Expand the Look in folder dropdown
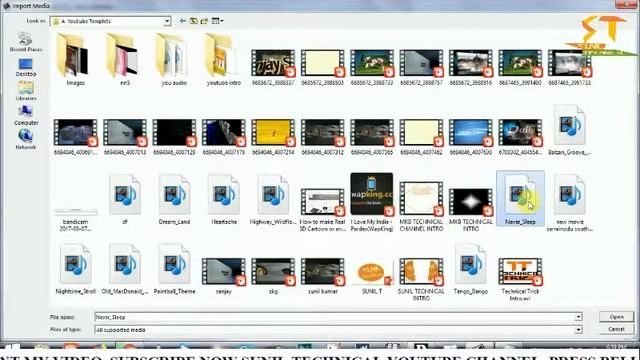Screen dimensions: 640x360 pyautogui.click(x=167, y=21)
